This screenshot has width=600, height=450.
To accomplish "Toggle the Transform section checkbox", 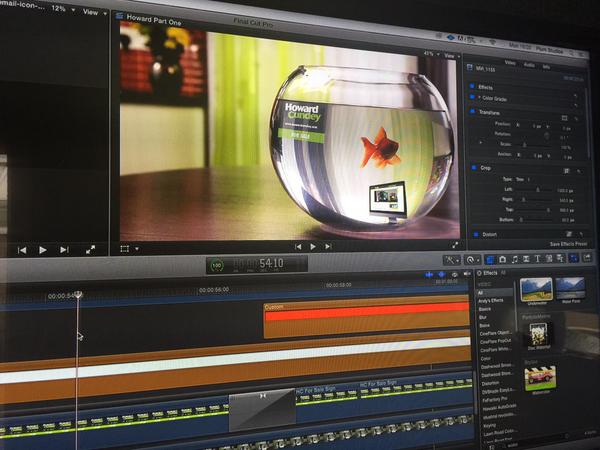I will 473,111.
